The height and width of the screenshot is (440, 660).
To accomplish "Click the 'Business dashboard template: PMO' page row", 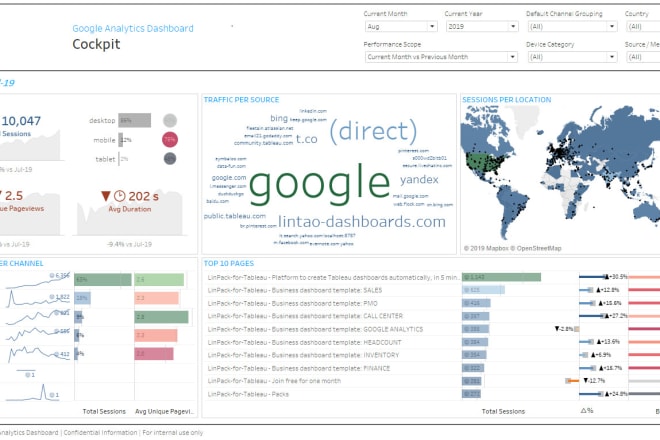I will pyautogui.click(x=293, y=303).
